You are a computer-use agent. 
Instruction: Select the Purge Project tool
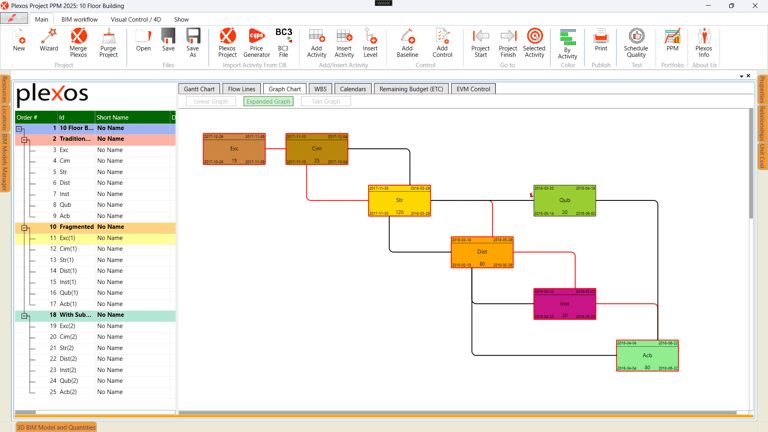tap(108, 43)
